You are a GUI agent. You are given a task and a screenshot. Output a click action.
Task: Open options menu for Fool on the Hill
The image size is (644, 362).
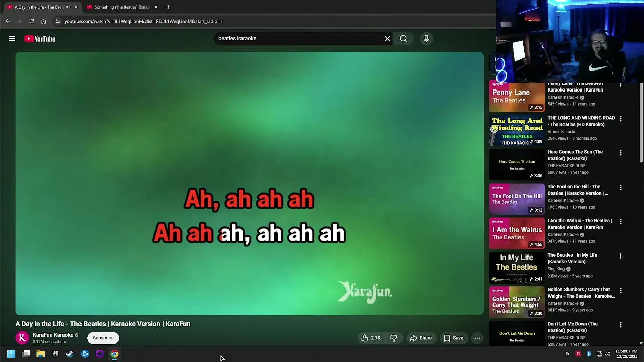(x=621, y=187)
